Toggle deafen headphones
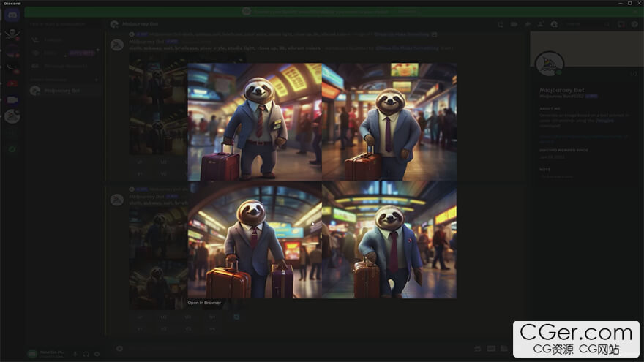The width and height of the screenshot is (644, 362). (86, 354)
